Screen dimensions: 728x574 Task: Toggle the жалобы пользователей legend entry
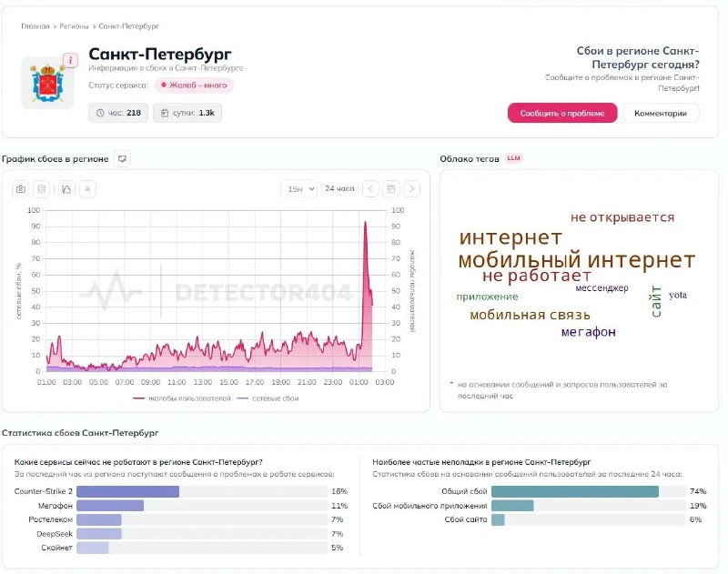tap(182, 398)
